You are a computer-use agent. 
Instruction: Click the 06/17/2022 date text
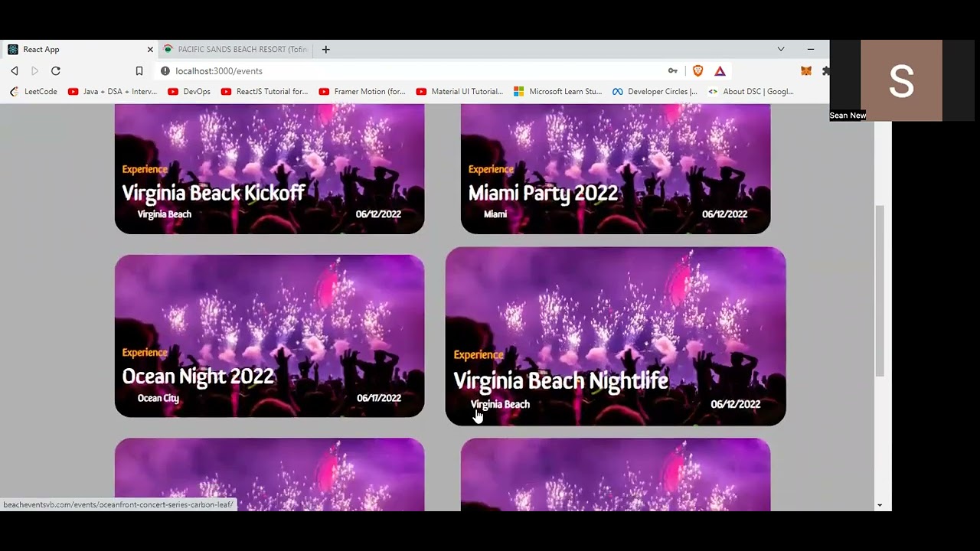click(x=378, y=398)
